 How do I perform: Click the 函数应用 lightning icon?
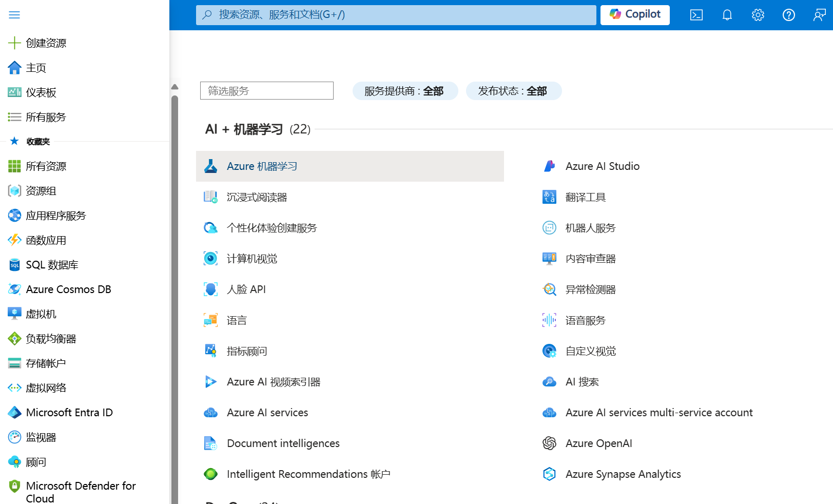coord(14,240)
